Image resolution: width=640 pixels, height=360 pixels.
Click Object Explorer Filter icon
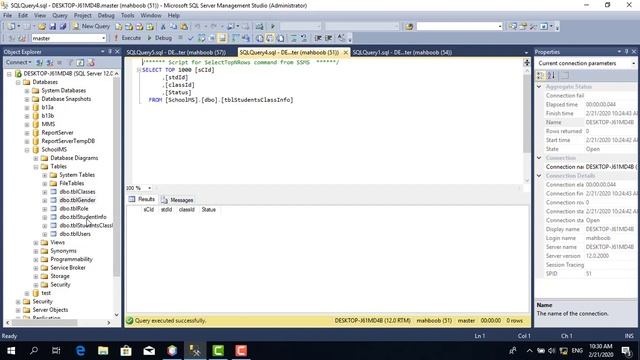70,62
